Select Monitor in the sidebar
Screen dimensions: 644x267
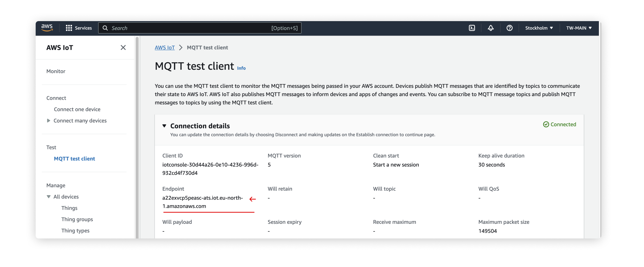(x=56, y=71)
